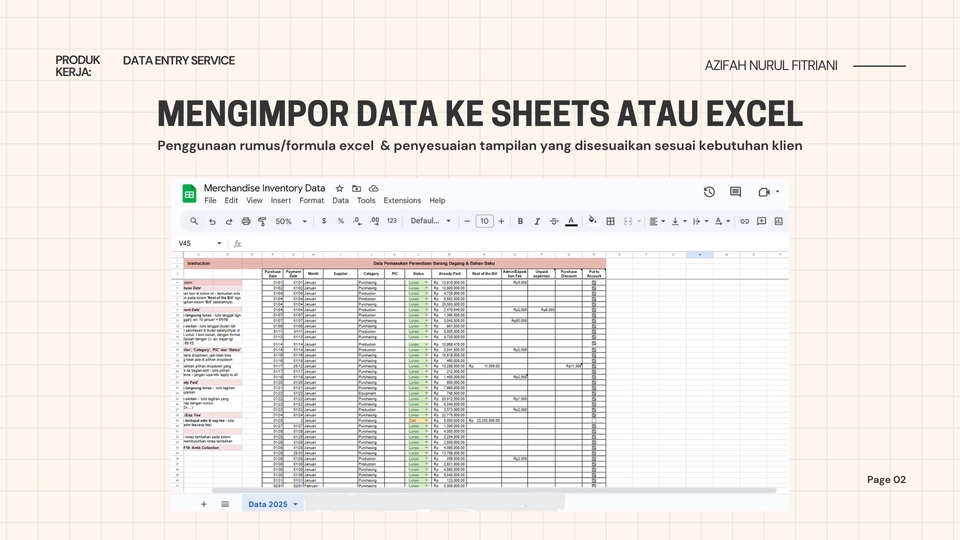
Task: Start a Meet call with camera icon
Action: [763, 192]
